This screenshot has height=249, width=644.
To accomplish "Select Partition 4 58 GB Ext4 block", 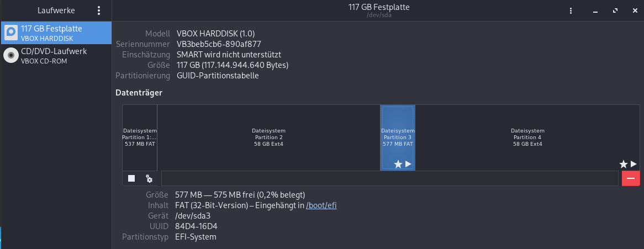I will tap(527, 137).
